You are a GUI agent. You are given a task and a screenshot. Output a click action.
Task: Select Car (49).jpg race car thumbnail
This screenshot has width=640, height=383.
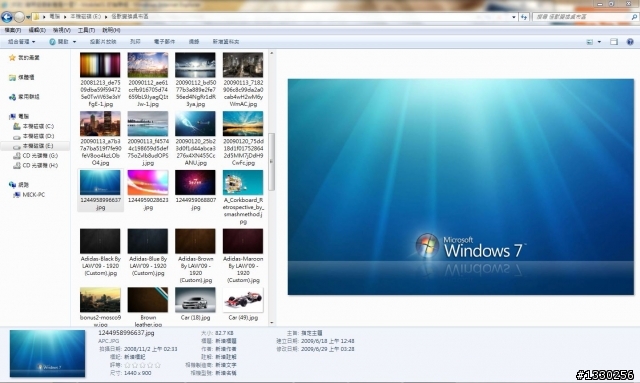coord(243,300)
